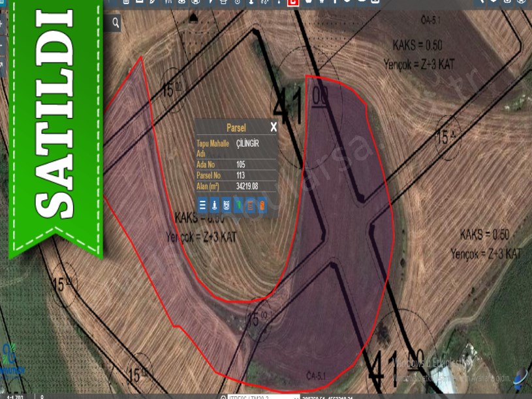532x399 pixels.
Task: Close the Parsel info popup
Action: click(x=274, y=127)
